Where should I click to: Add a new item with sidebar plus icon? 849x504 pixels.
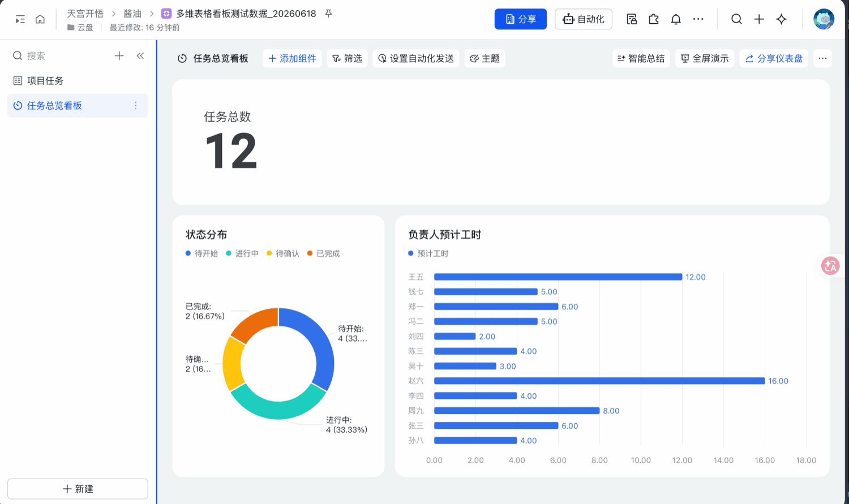click(x=119, y=56)
